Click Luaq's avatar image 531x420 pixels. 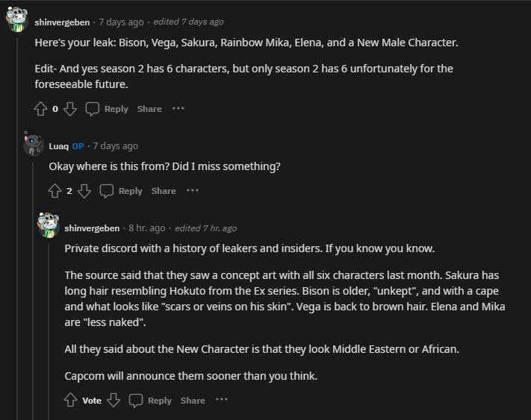32,143
